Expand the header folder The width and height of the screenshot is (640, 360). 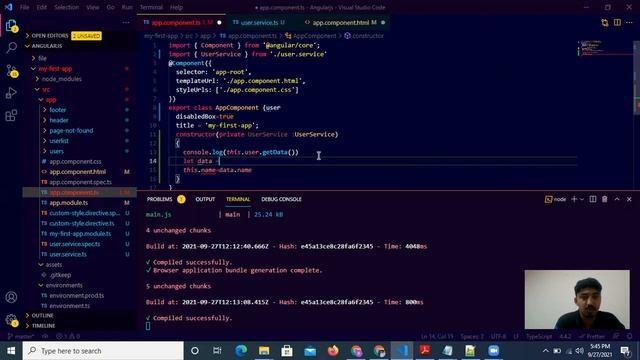tap(80, 120)
